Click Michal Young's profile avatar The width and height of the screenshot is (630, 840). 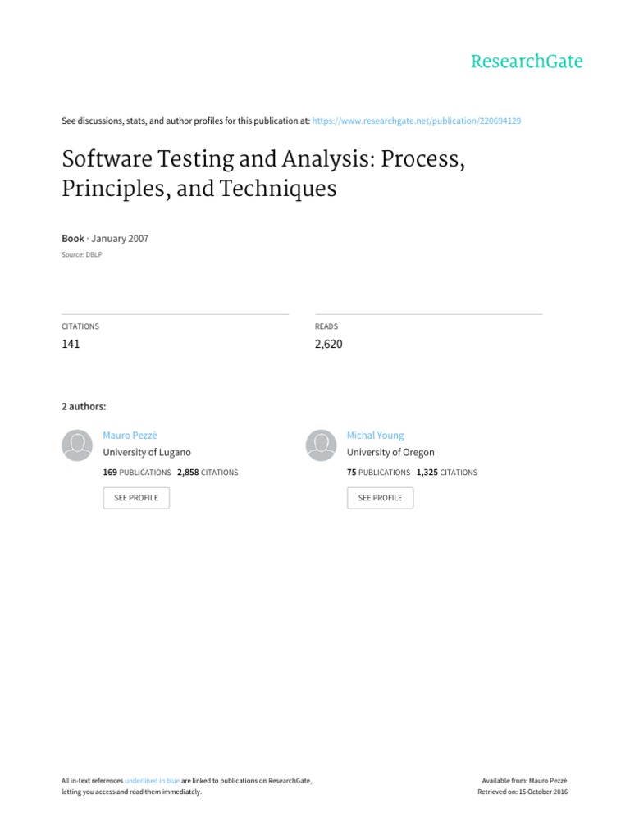(x=322, y=445)
